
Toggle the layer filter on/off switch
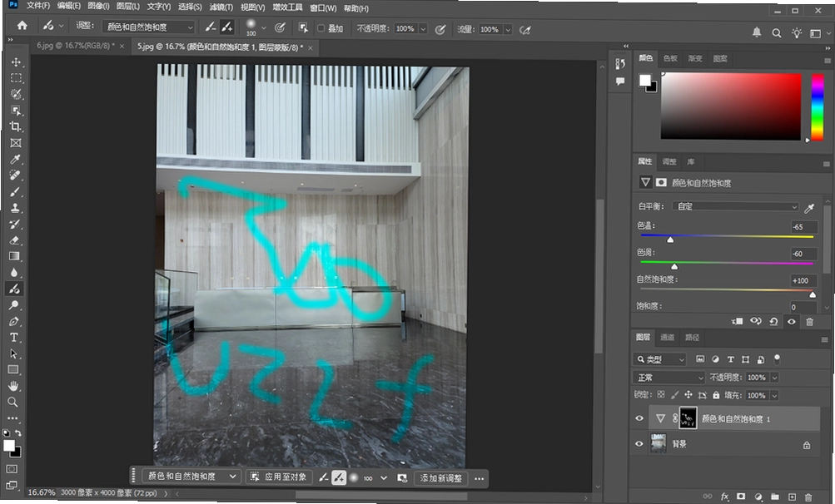coord(777,359)
